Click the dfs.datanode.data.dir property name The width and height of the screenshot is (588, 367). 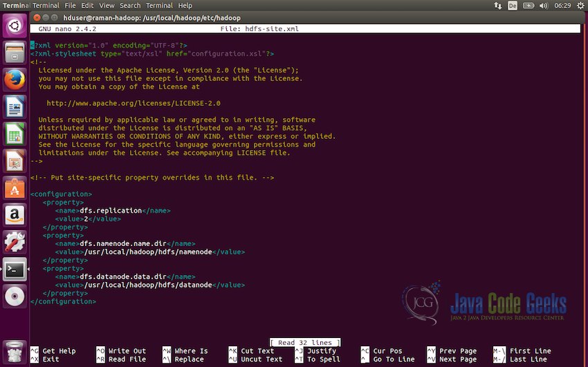coord(123,276)
